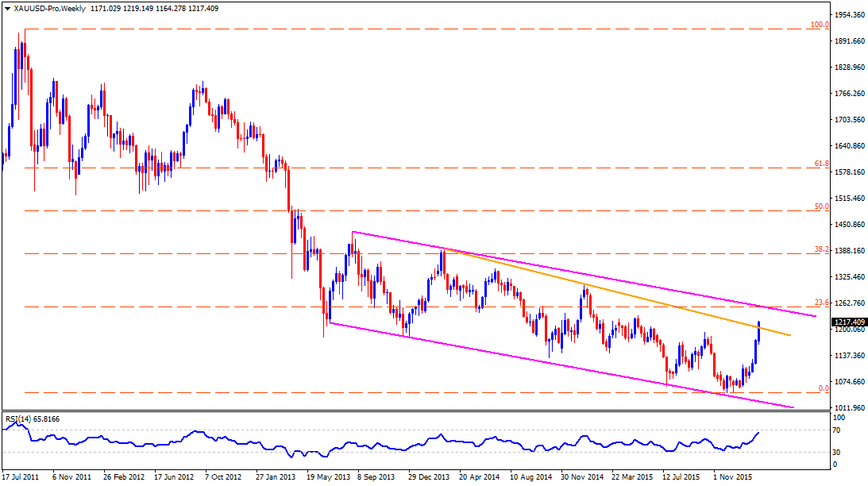Click the 17 Jun 2012 date label
The width and height of the screenshot is (868, 486).
[x=174, y=476]
